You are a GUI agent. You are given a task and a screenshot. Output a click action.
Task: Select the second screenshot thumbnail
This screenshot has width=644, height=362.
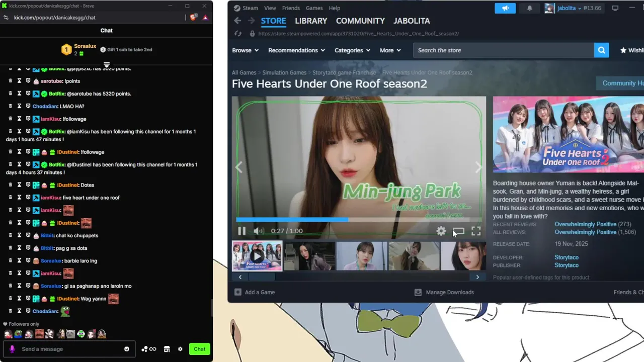[309, 256]
